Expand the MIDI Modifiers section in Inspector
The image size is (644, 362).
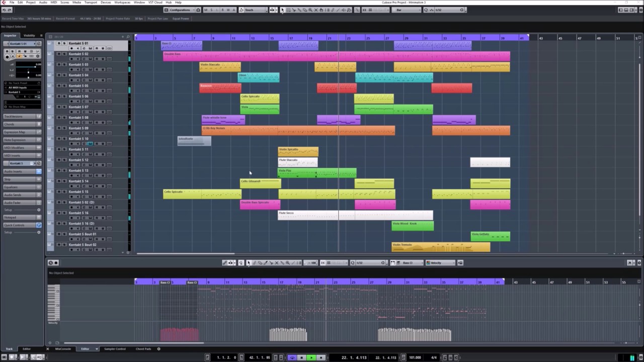pos(22,148)
